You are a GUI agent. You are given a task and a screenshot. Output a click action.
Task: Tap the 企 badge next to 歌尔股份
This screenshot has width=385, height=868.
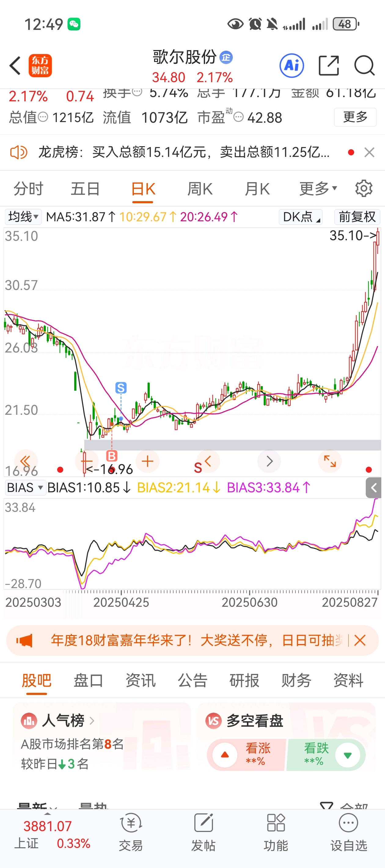[x=226, y=57]
